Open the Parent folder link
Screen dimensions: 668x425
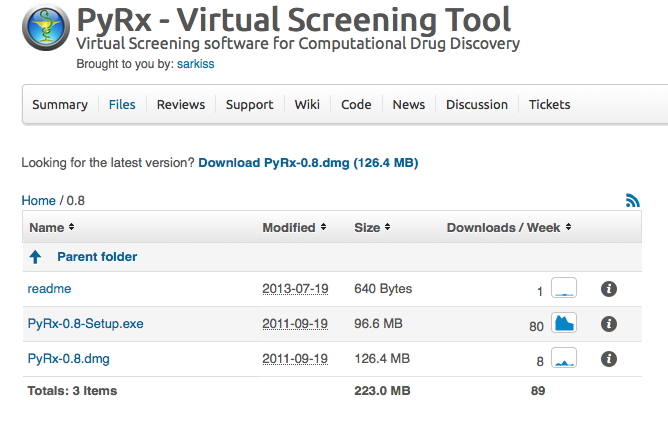(97, 257)
